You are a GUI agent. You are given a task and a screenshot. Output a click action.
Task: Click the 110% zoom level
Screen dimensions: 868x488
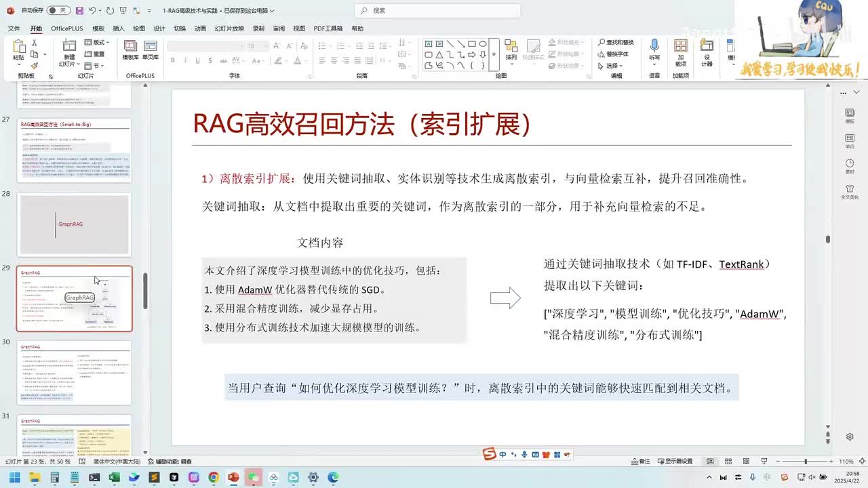pyautogui.click(x=846, y=461)
